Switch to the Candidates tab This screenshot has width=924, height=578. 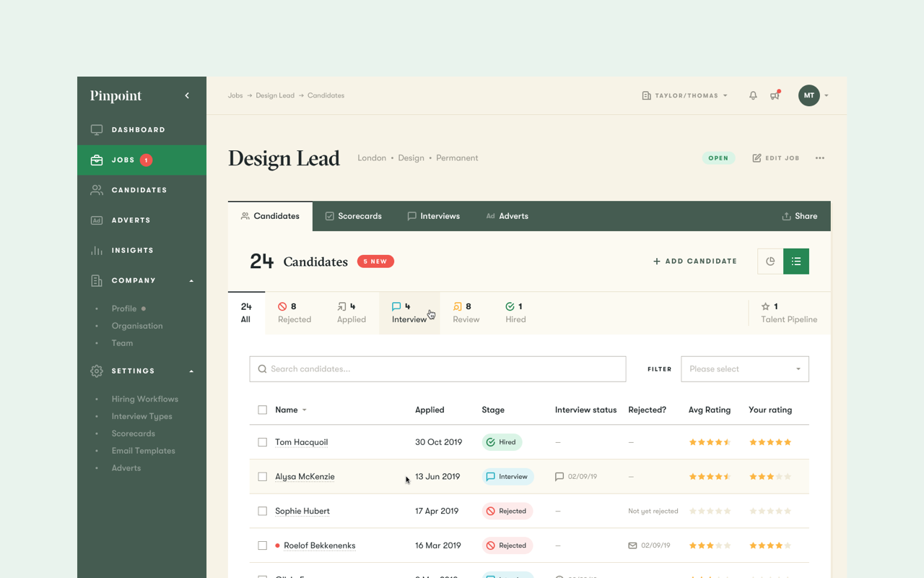coord(270,216)
